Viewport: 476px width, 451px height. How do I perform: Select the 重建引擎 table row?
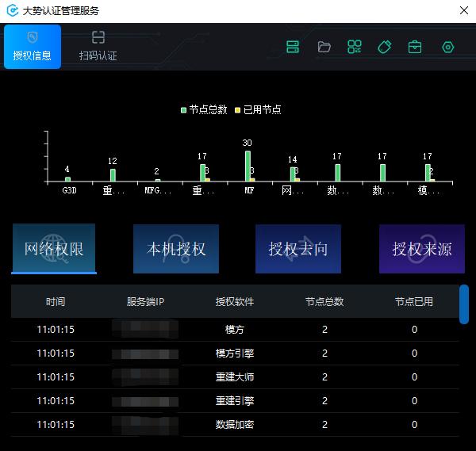tap(235, 400)
